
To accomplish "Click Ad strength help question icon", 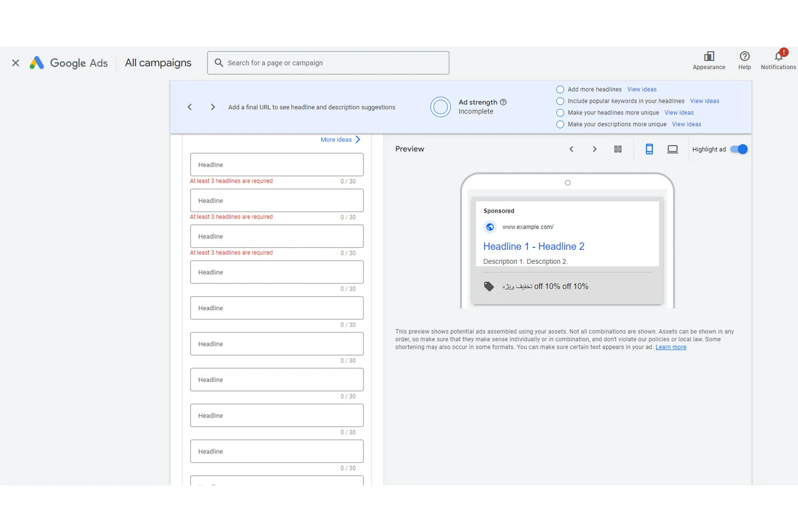I will (x=503, y=102).
